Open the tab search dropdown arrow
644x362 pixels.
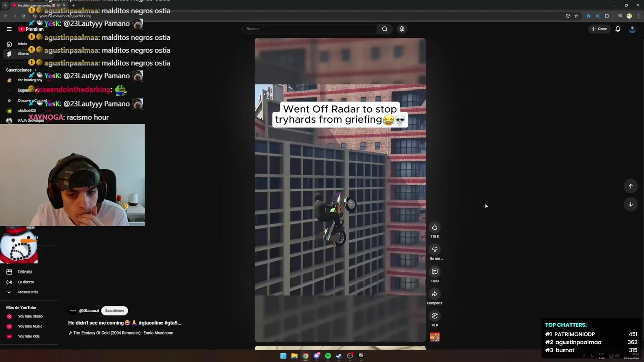pos(5,5)
